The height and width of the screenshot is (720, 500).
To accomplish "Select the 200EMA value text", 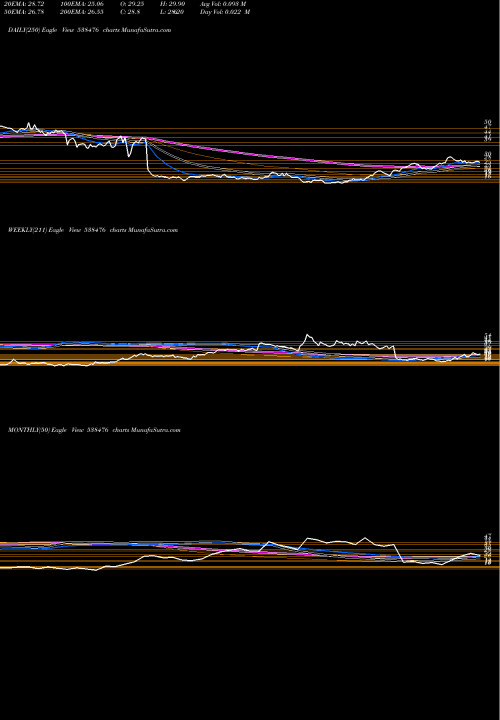I will coord(82,12).
